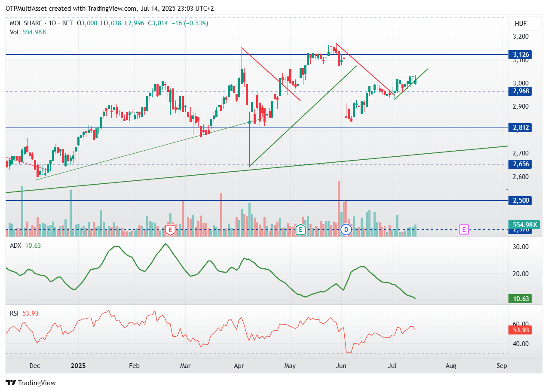Select the 3,126 price level label

[x=520, y=55]
